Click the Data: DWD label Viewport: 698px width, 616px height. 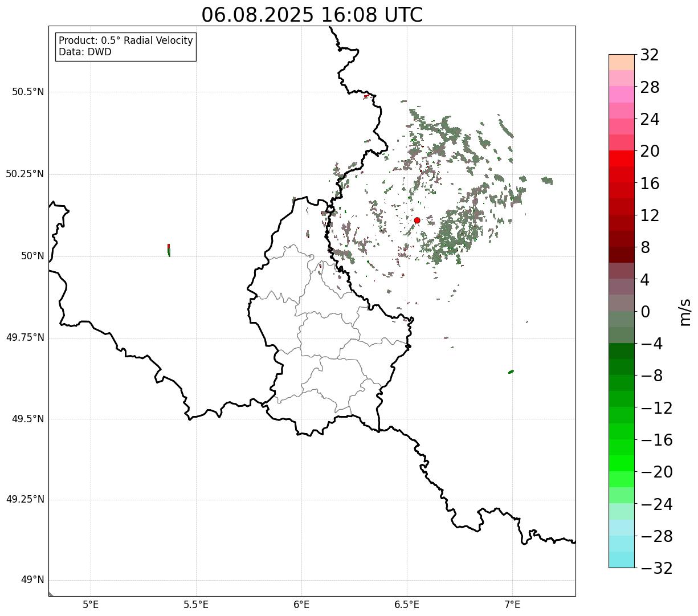click(x=85, y=52)
